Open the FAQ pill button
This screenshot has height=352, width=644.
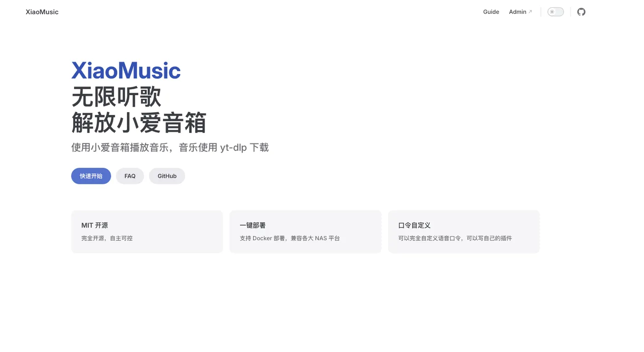[130, 176]
